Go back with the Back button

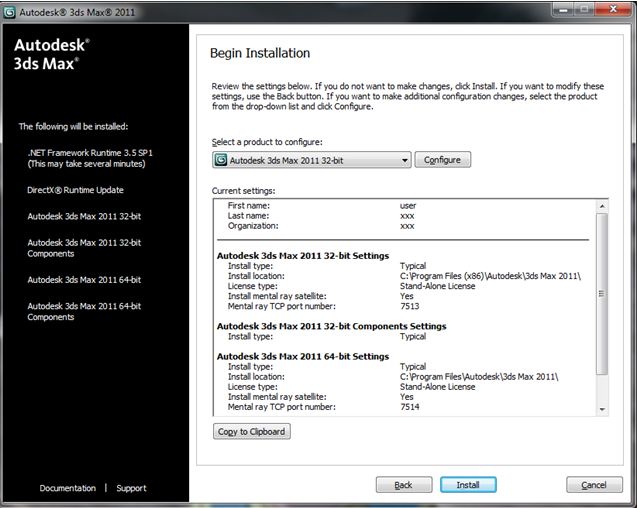click(403, 485)
